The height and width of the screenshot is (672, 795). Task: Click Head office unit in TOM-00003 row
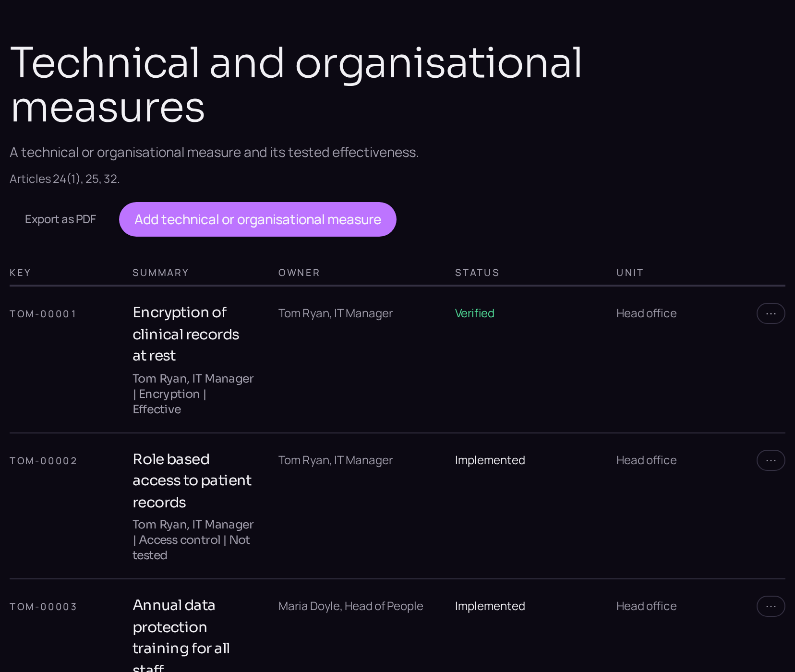647,606
